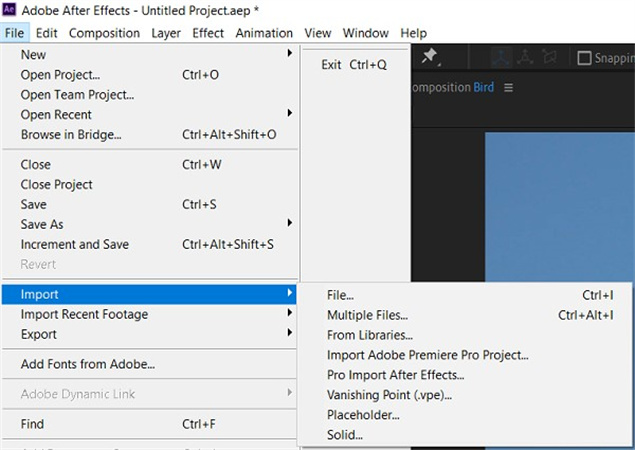This screenshot has height=450, width=635.
Task: Click the world axis mode icon
Action: point(525,57)
